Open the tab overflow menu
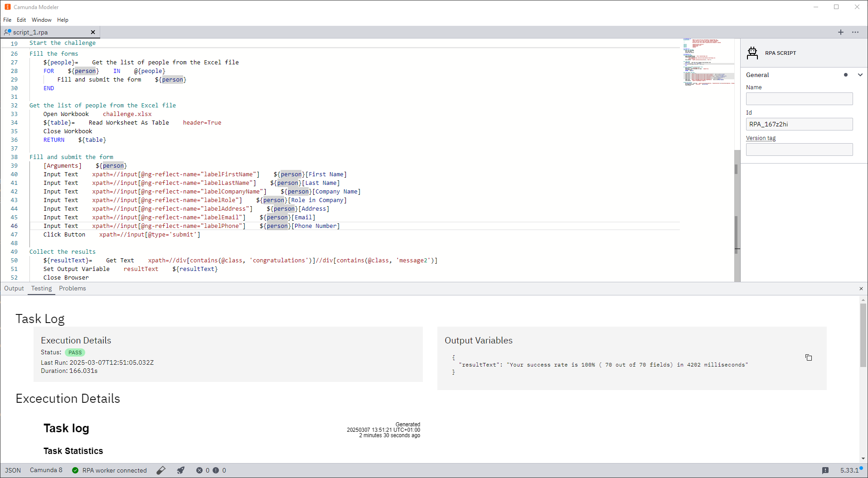Viewport: 868px width, 478px height. click(856, 32)
